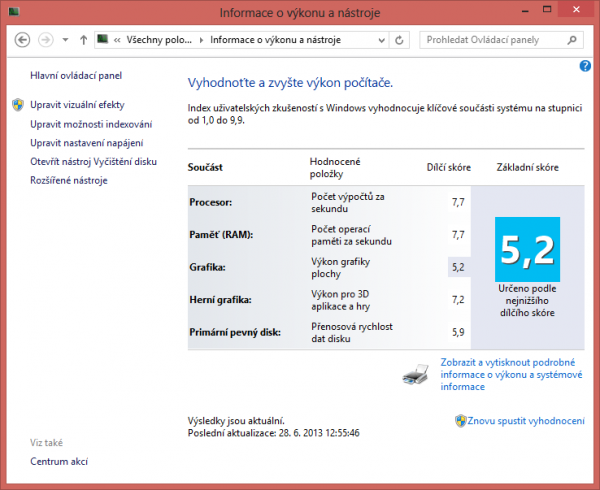Expand hidden breadcrumb levels with the double chevron
Image resolution: width=600 pixels, height=490 pixels.
tap(117, 40)
